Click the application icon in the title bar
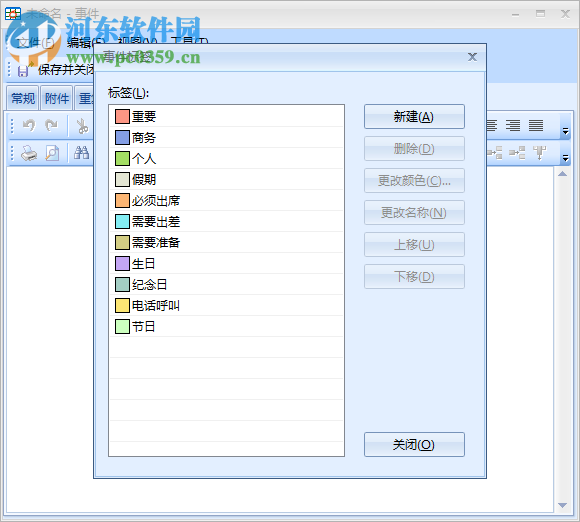Viewport: 580px width, 522px height. click(x=13, y=13)
